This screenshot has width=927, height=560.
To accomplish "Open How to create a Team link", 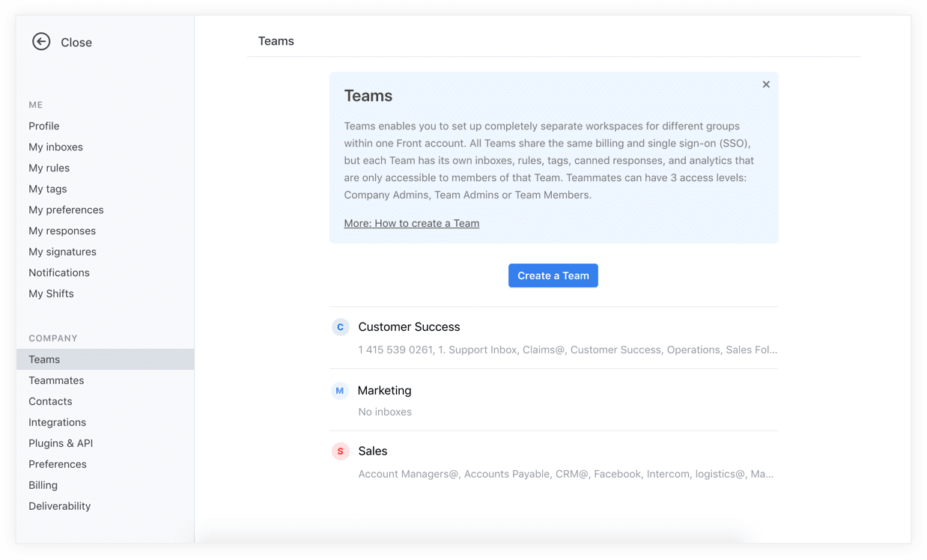I will click(412, 223).
